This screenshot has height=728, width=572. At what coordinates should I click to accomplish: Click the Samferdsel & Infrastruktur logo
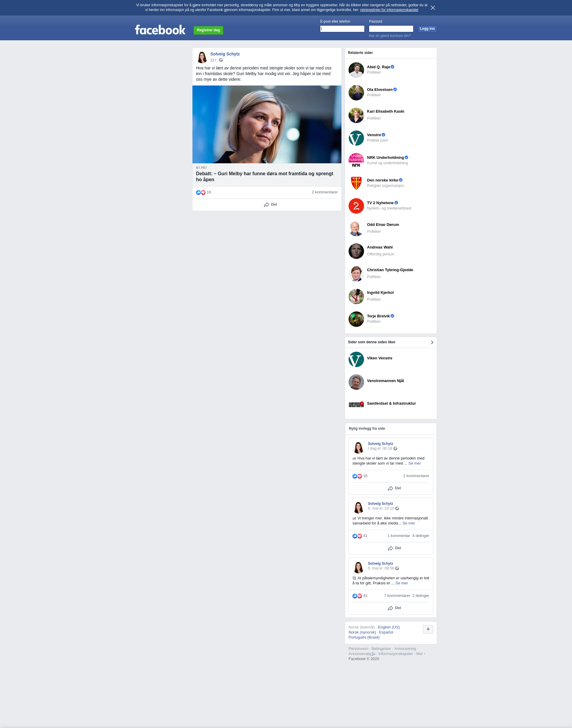pyautogui.click(x=356, y=404)
